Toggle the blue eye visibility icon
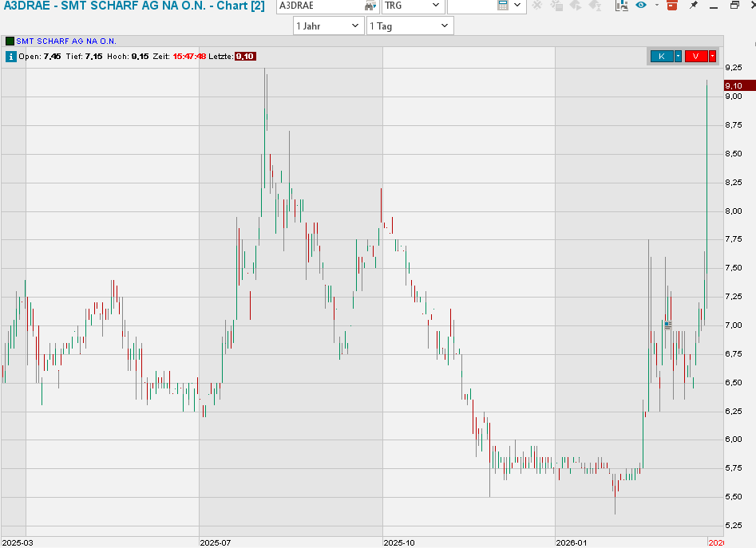This screenshot has height=548, width=756. click(x=641, y=5)
